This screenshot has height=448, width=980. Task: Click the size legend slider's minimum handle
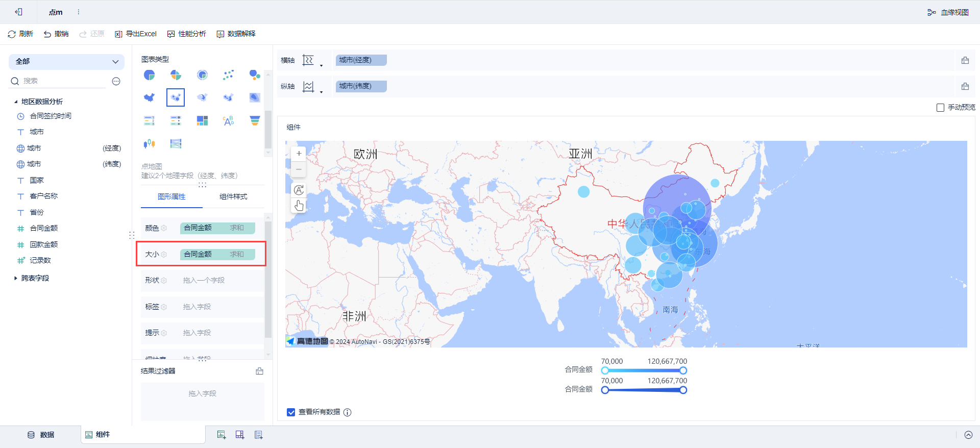coord(605,390)
